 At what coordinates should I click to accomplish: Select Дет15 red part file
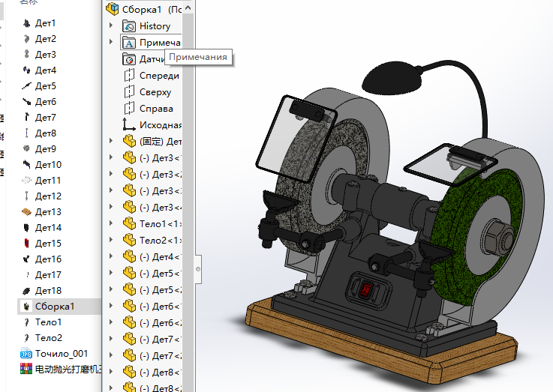48,244
